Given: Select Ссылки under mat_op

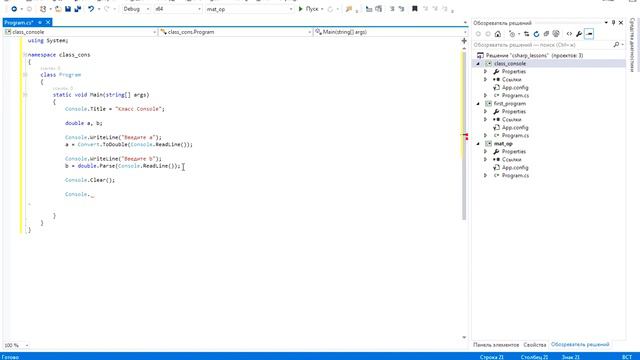Looking at the screenshot, I should click(511, 160).
